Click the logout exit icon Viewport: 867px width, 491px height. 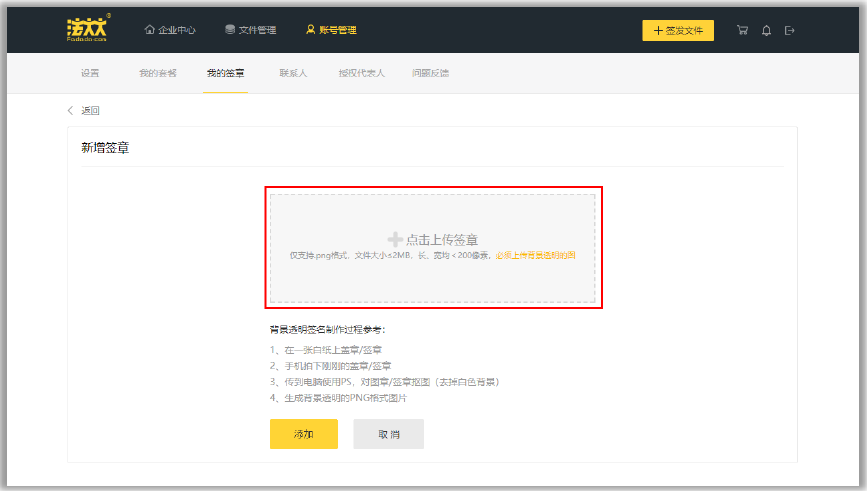coord(790,30)
